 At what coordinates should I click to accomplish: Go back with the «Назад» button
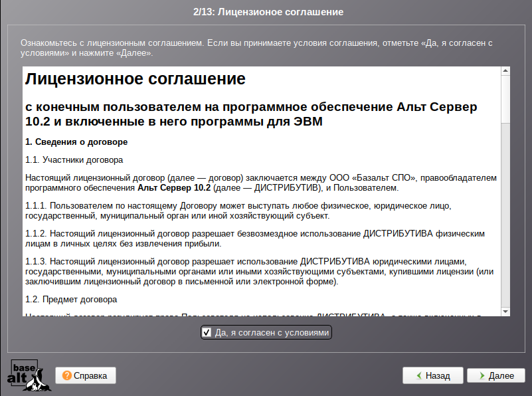click(432, 375)
